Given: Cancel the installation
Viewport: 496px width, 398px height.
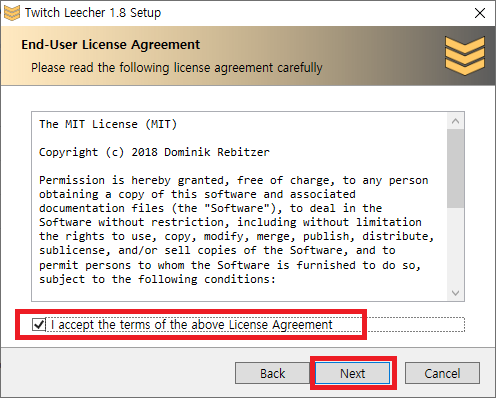Looking at the screenshot, I should (x=442, y=373).
